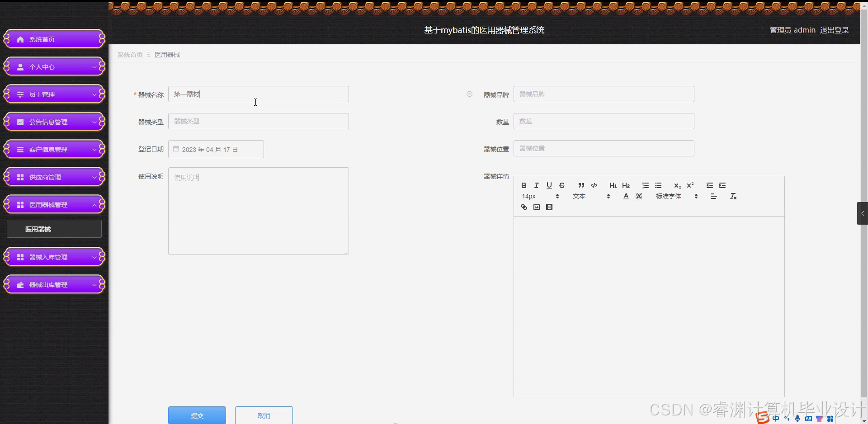Image resolution: width=868 pixels, height=424 pixels.
Task: Insert a video into the editor
Action: pos(549,207)
